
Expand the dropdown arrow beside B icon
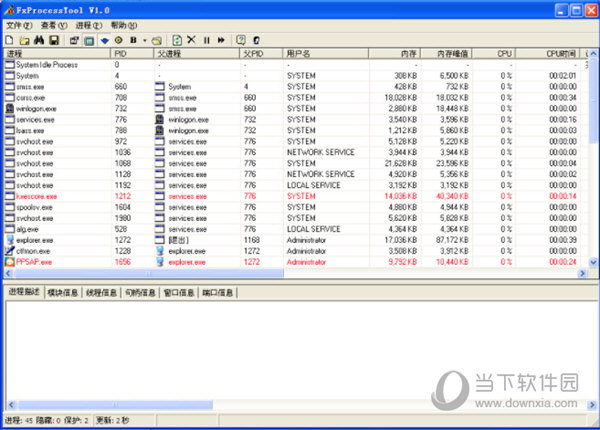click(x=144, y=39)
